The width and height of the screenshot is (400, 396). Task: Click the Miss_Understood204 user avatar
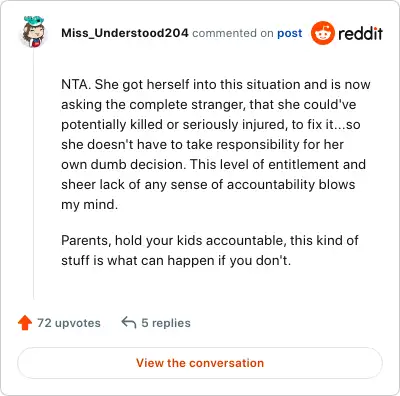(34, 32)
